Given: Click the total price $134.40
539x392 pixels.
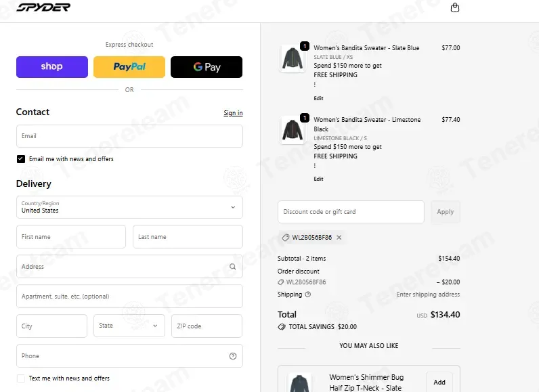Looking at the screenshot, I should 445,314.
